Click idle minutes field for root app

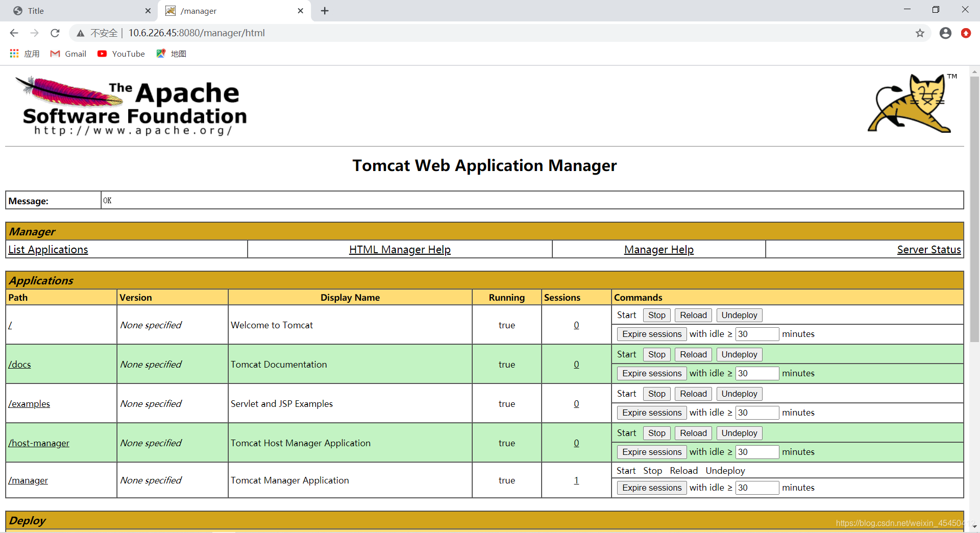click(x=757, y=334)
